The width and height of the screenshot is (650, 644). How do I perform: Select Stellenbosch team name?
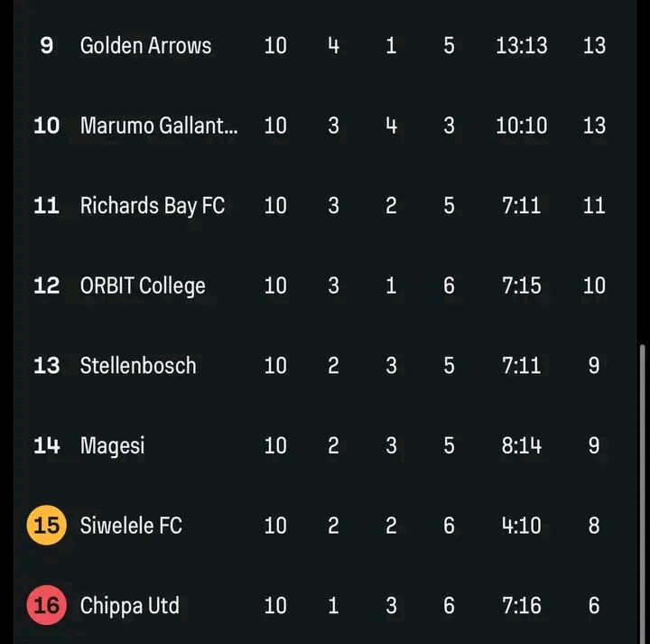pos(137,365)
